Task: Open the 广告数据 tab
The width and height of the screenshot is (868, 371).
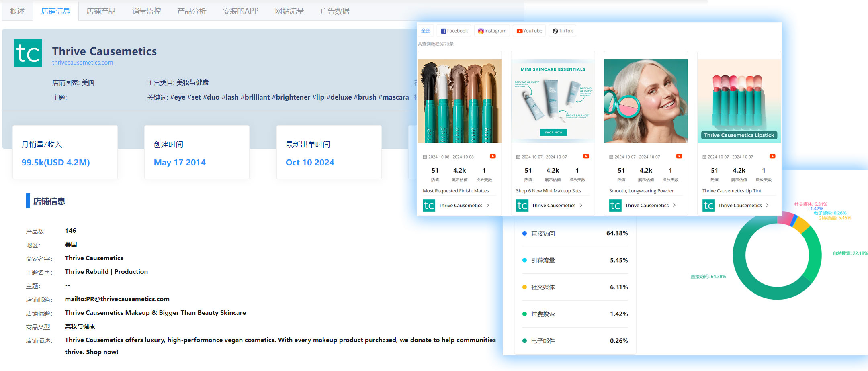Action: [x=335, y=11]
